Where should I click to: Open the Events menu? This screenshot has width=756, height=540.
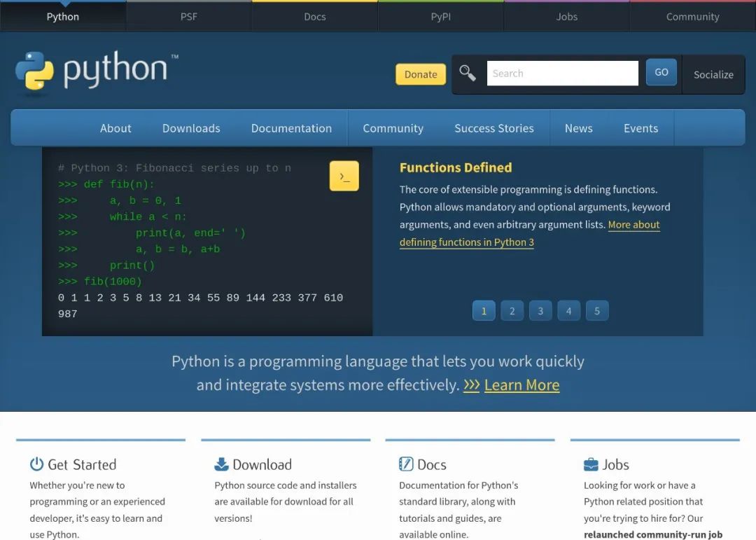640,128
